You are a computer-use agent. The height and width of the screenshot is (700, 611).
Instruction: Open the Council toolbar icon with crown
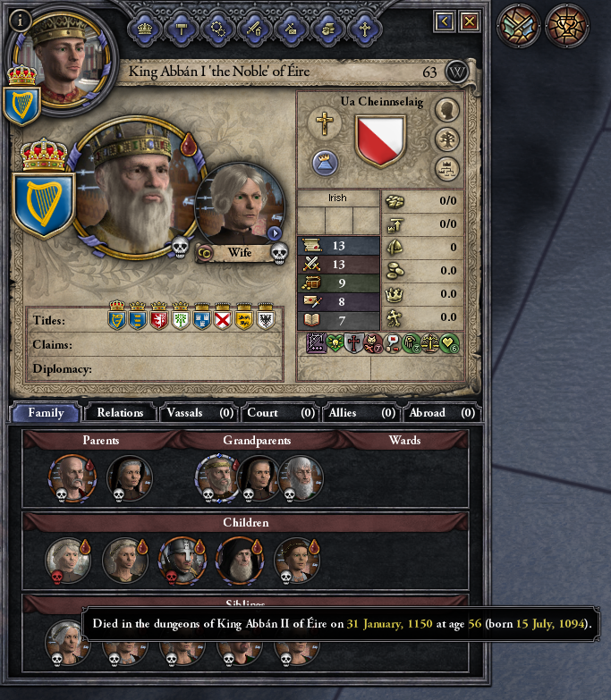click(144, 30)
